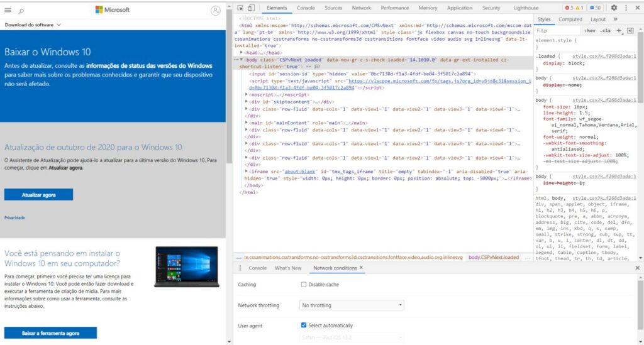
Task: Click the red error count badge
Action: click(569, 8)
